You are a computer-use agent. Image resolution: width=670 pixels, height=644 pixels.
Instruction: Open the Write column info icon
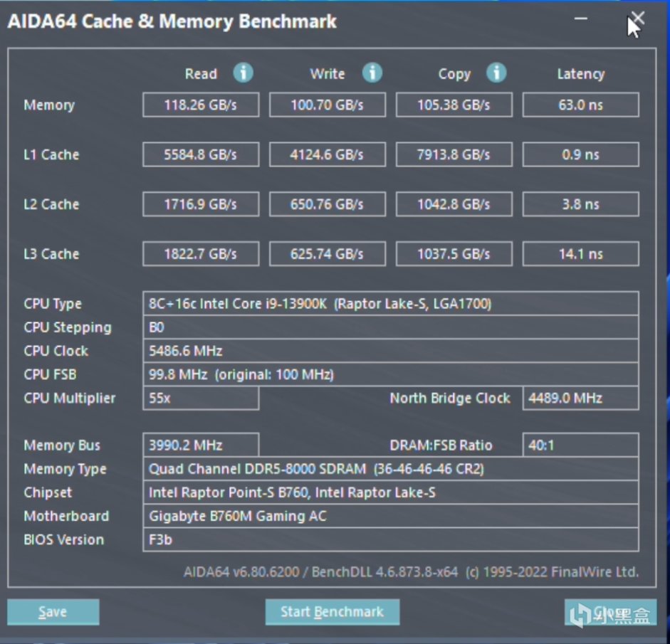372,73
